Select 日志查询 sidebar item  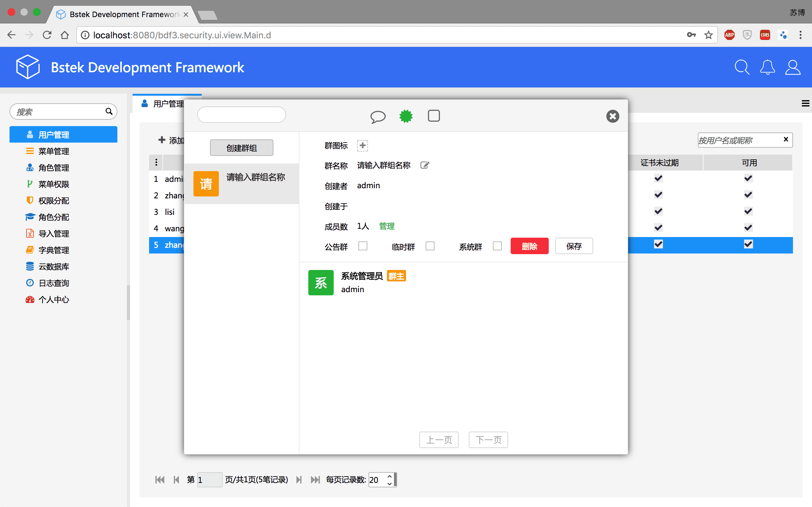(54, 283)
